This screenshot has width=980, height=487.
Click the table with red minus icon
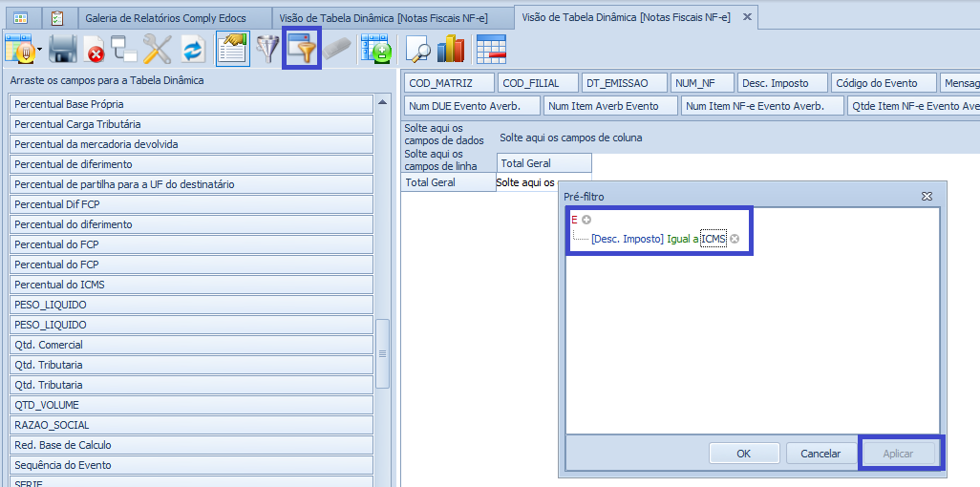491,49
